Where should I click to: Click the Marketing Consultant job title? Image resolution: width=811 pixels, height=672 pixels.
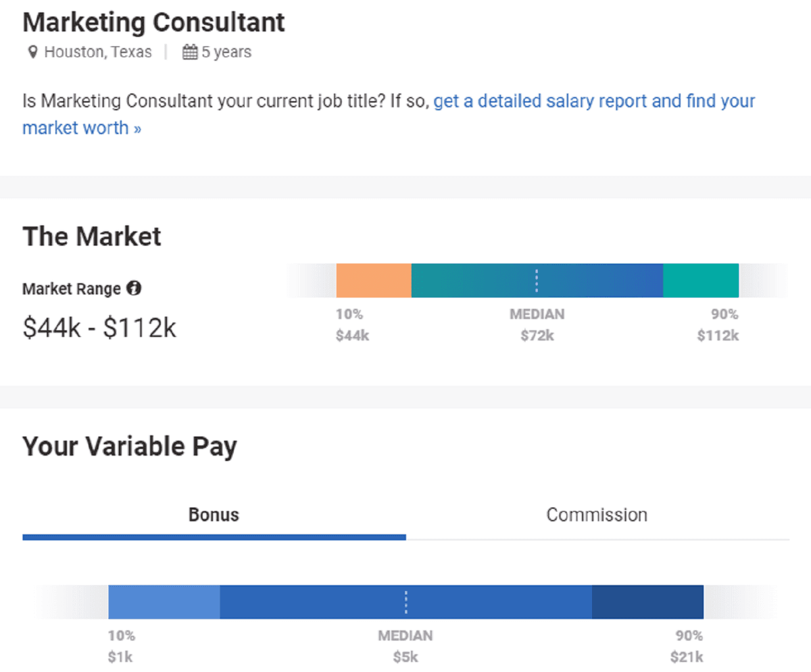coord(153,22)
